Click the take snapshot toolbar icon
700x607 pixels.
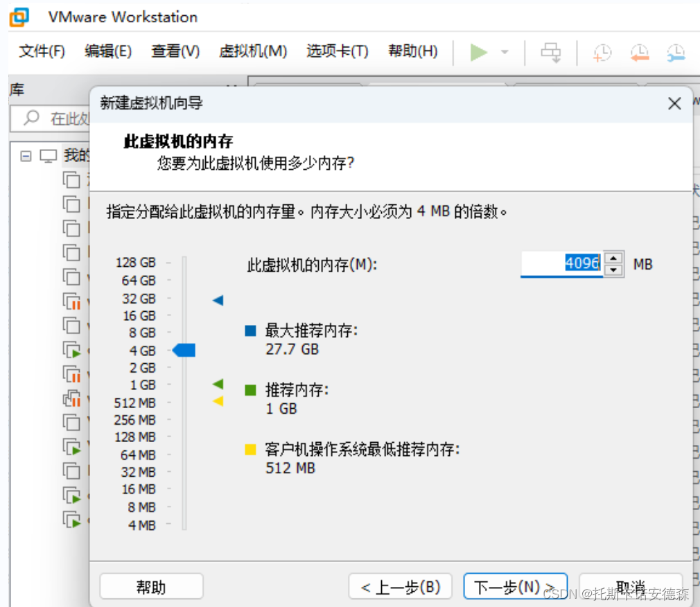pos(602,53)
